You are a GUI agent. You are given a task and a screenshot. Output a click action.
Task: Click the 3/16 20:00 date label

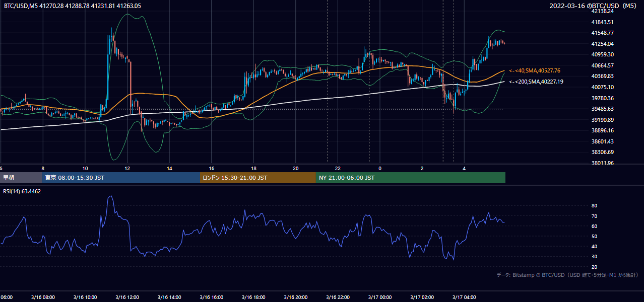(x=296, y=297)
